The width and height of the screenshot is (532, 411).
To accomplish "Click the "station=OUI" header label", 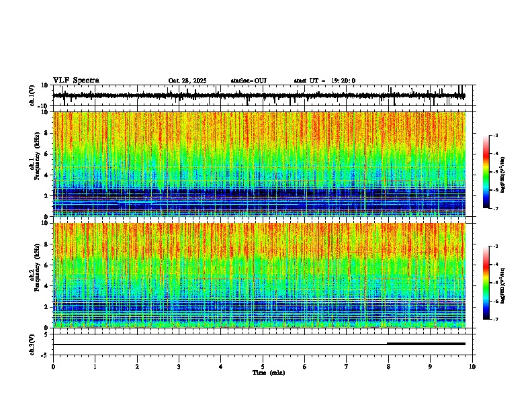I will click(249, 81).
